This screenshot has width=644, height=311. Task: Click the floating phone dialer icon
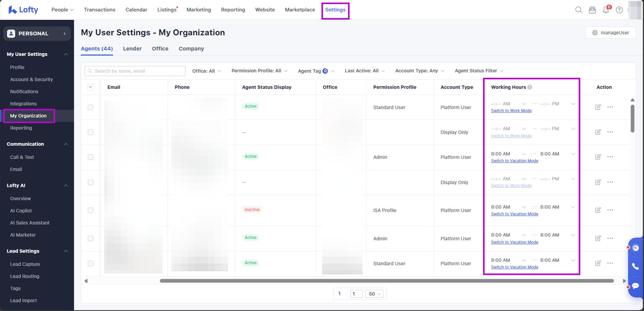point(635,266)
